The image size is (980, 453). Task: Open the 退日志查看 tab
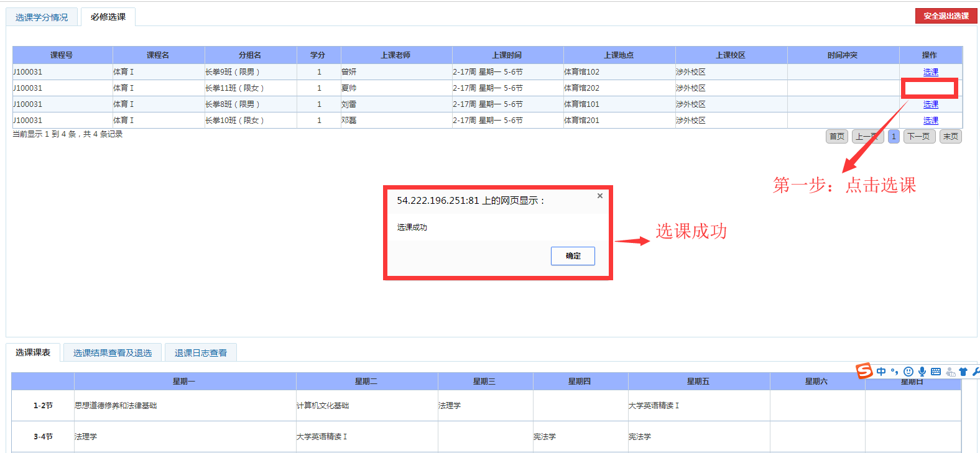[x=201, y=352]
